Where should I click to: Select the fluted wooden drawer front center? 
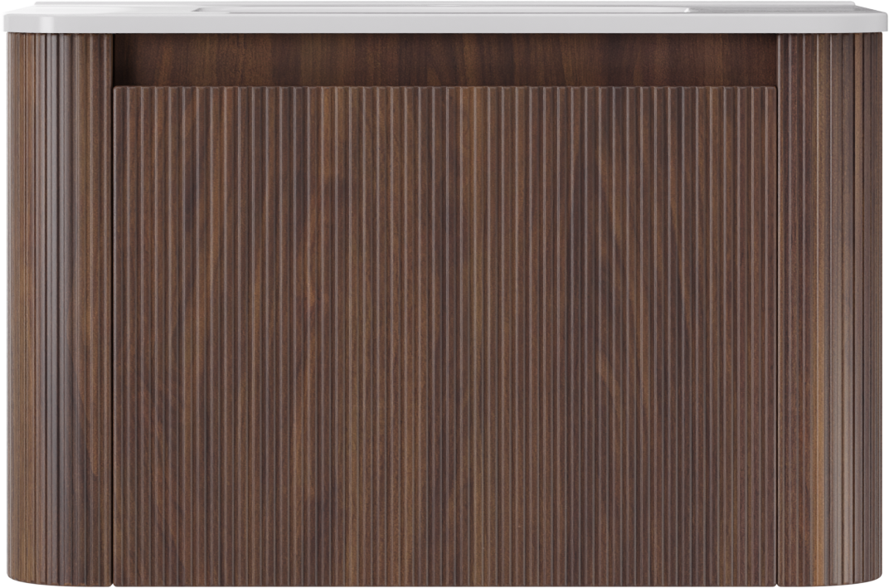444,332
